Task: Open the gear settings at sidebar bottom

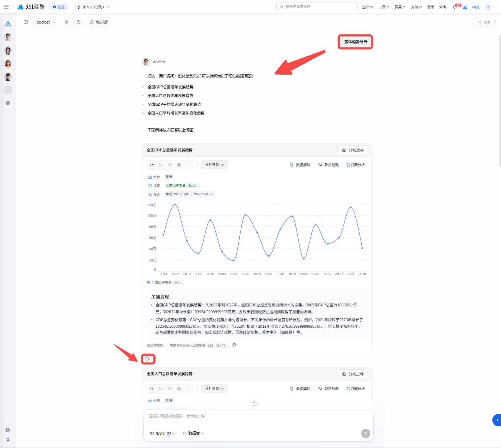Action: tap(8, 430)
